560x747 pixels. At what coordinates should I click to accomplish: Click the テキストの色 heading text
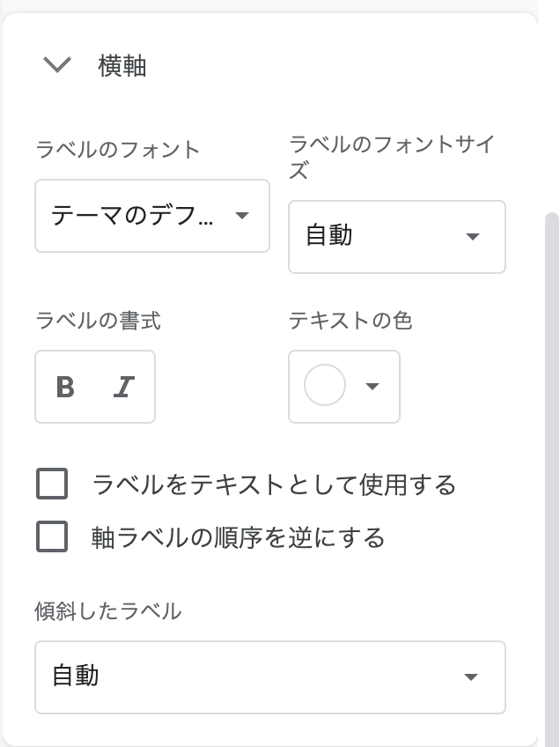[x=350, y=321]
